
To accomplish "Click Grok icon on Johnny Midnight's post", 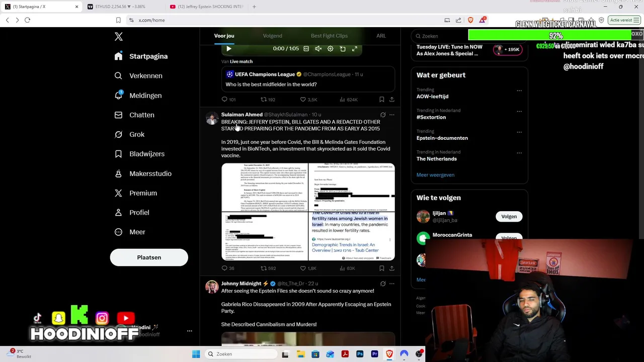I will click(383, 284).
